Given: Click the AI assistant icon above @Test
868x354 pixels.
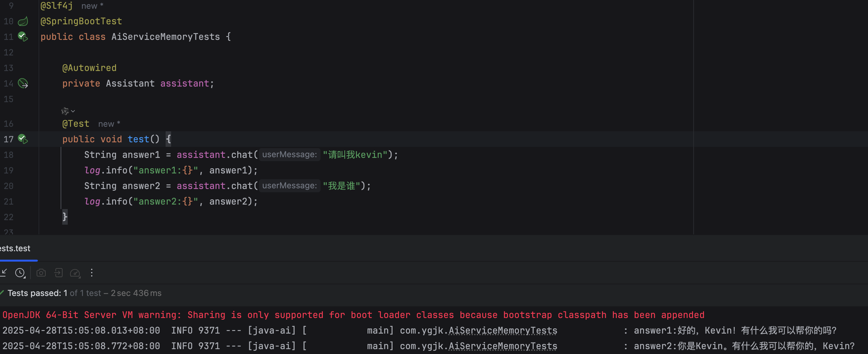Looking at the screenshot, I should (x=65, y=111).
